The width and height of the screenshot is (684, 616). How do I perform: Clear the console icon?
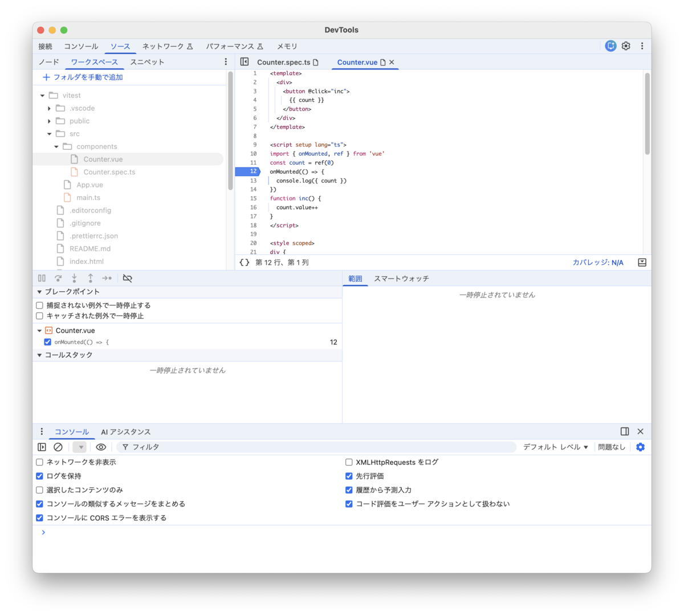click(x=58, y=447)
